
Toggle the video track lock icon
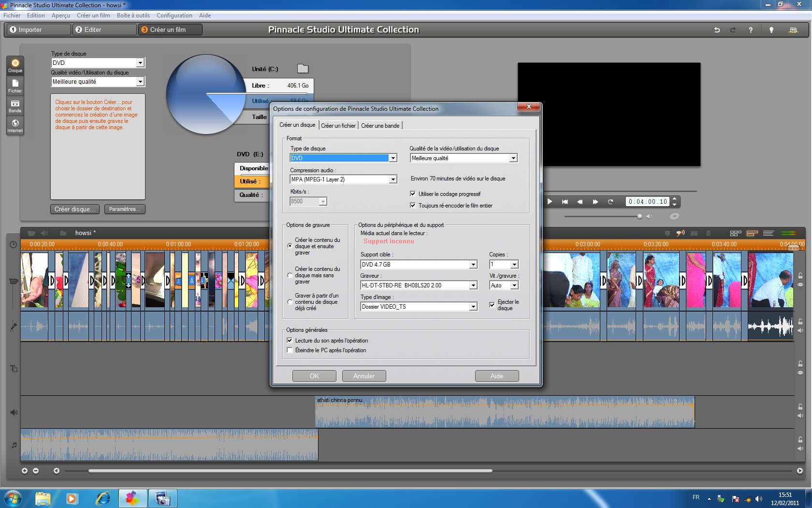[x=800, y=275]
